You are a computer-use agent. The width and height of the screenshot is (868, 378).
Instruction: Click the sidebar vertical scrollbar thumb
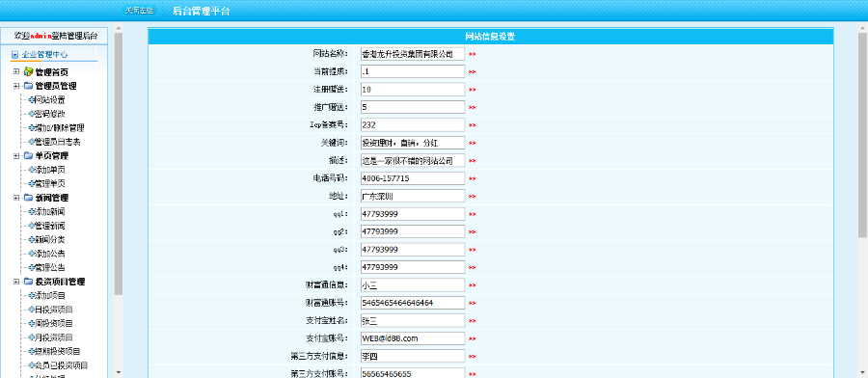click(x=119, y=164)
